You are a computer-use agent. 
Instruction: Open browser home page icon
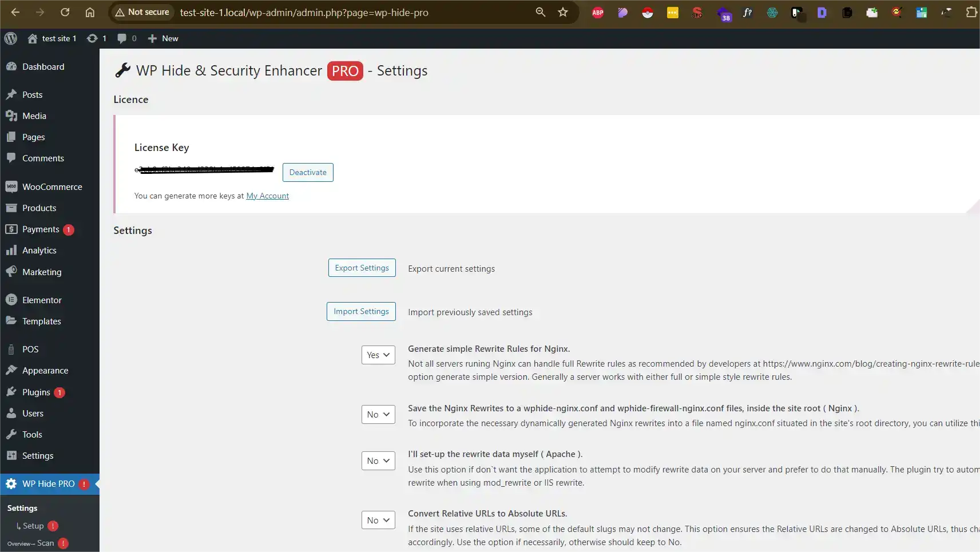90,12
